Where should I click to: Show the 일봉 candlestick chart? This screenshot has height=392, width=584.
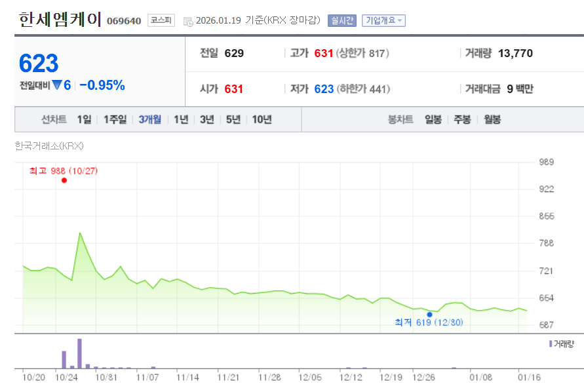pos(433,119)
